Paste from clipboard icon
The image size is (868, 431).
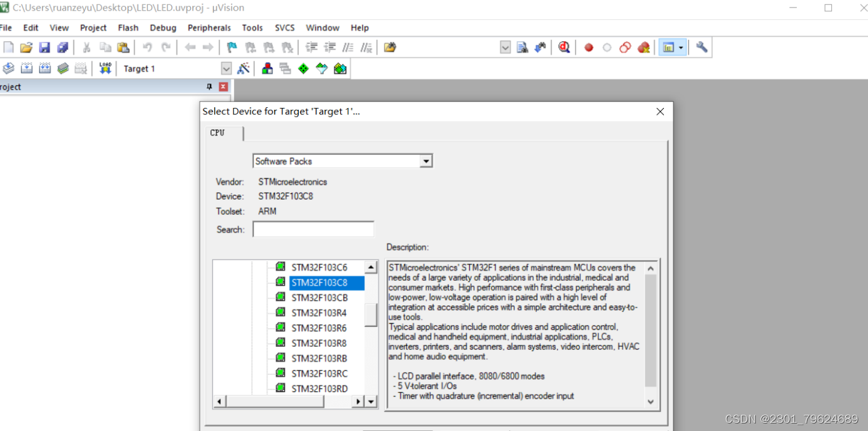tap(123, 47)
